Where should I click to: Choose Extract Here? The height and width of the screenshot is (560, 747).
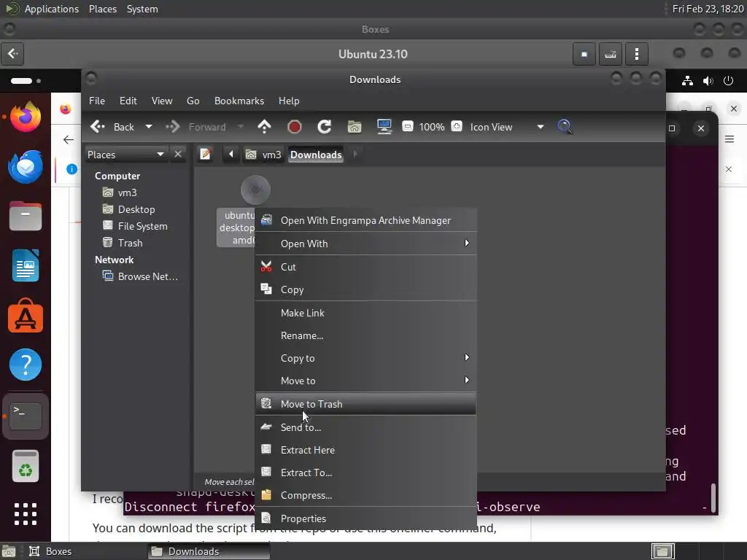point(366,450)
